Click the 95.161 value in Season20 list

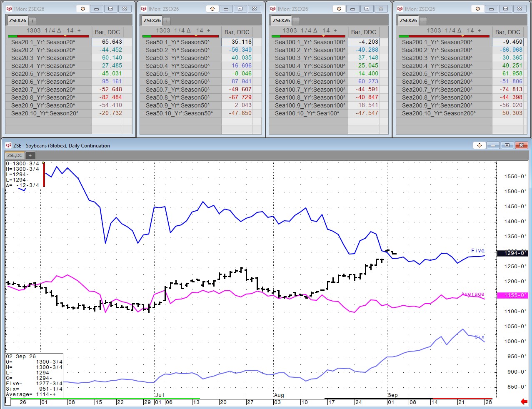[x=107, y=82]
